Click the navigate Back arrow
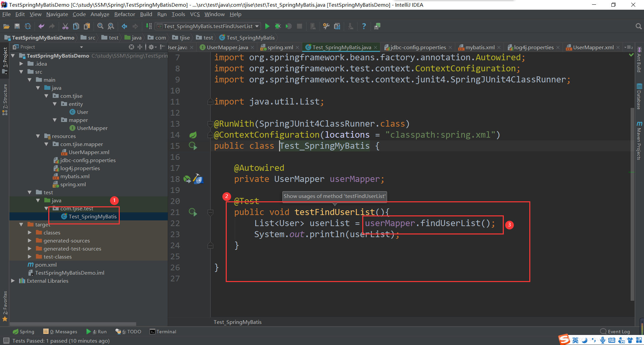644x345 pixels. 124,26
